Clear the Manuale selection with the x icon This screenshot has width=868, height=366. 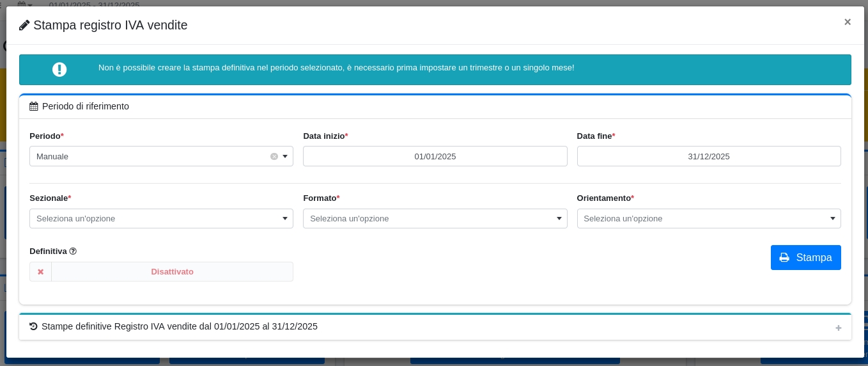(274, 156)
